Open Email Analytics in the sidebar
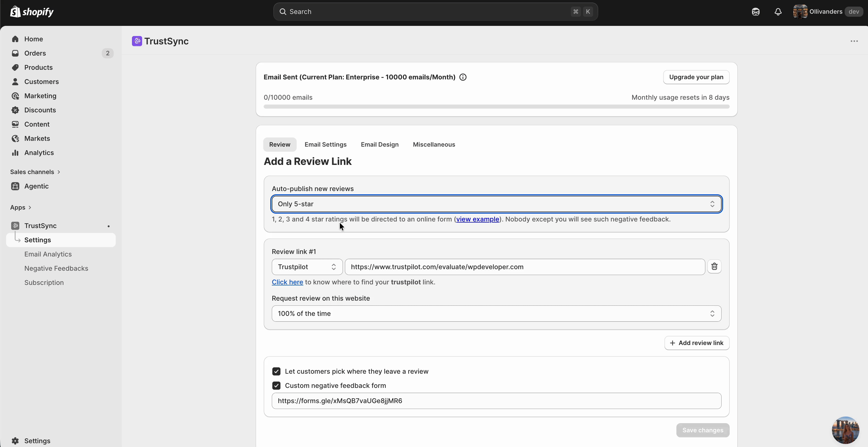 [x=48, y=254]
